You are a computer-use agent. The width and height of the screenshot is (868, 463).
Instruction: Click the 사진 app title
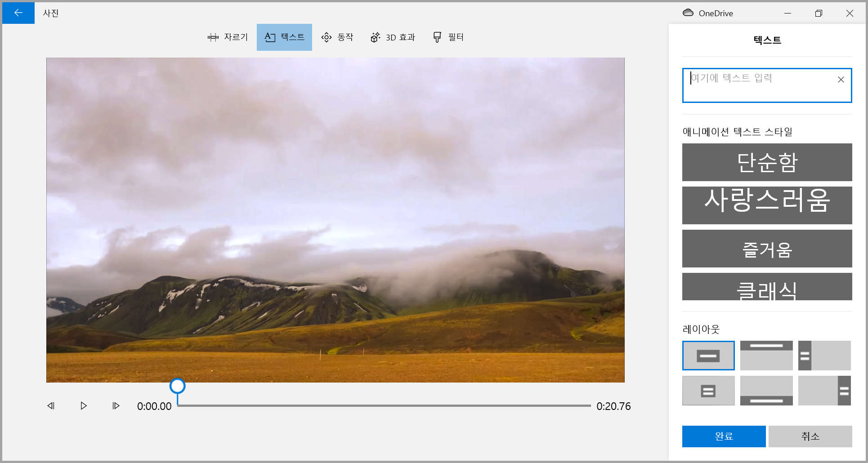point(51,13)
